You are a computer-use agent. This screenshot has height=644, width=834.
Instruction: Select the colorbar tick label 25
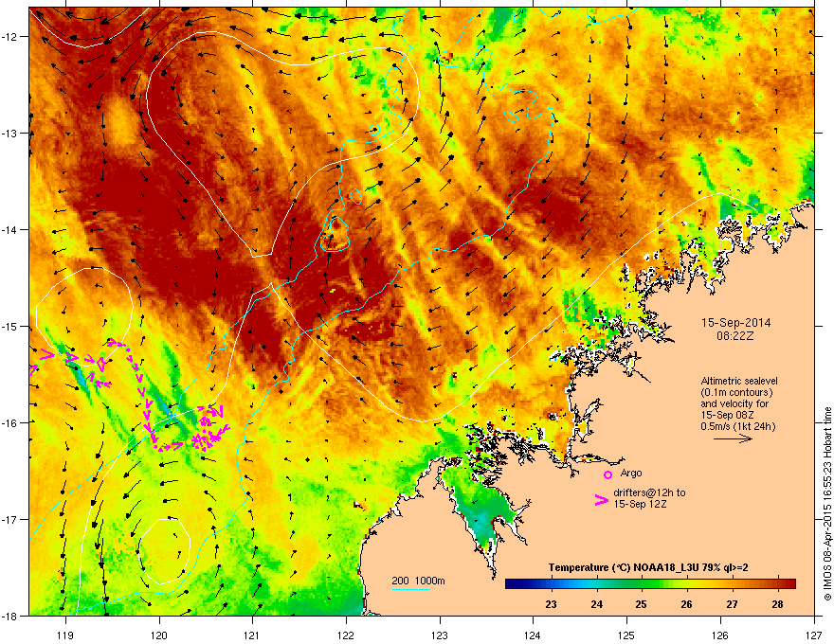point(642,604)
